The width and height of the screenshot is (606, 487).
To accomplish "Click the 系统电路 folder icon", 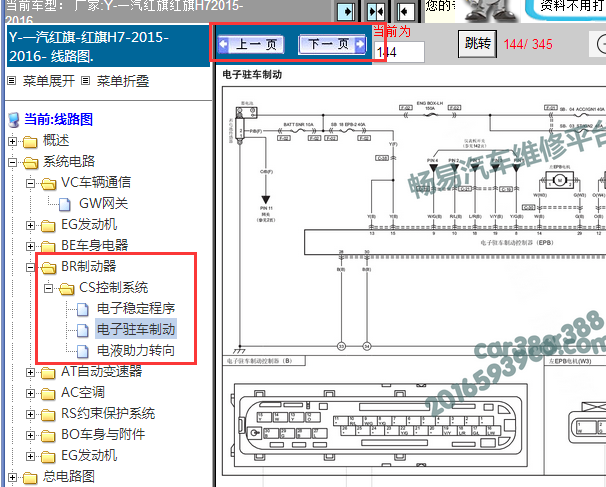I will 30,163.
